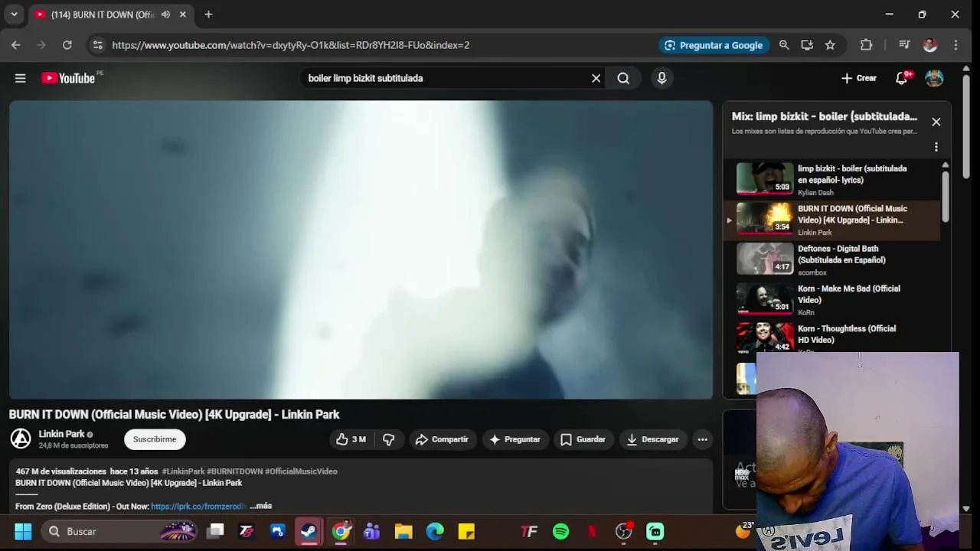Click the #OfficialMusicVideo hashtag
This screenshot has height=551, width=980.
(x=301, y=471)
